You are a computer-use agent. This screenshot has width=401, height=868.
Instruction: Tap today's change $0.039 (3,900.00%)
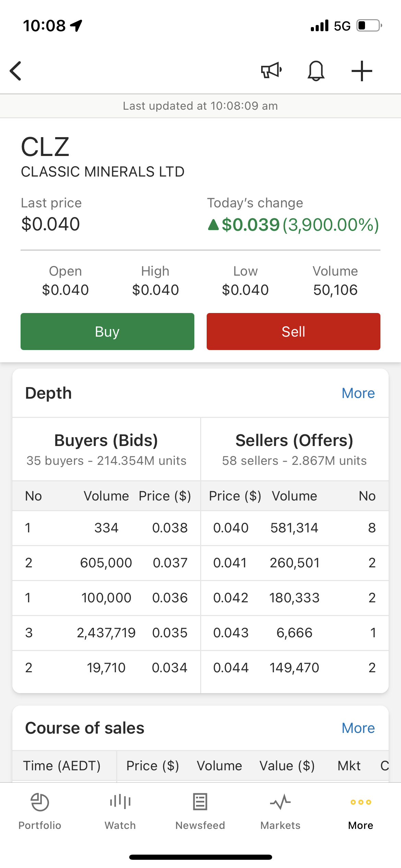pos(293,225)
